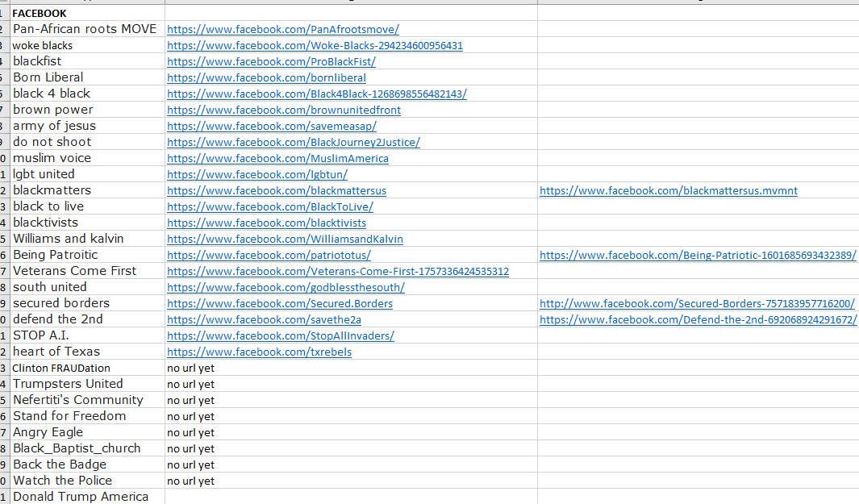
Task: Select the 'Being Patroitic' cell
Action: 87,255
